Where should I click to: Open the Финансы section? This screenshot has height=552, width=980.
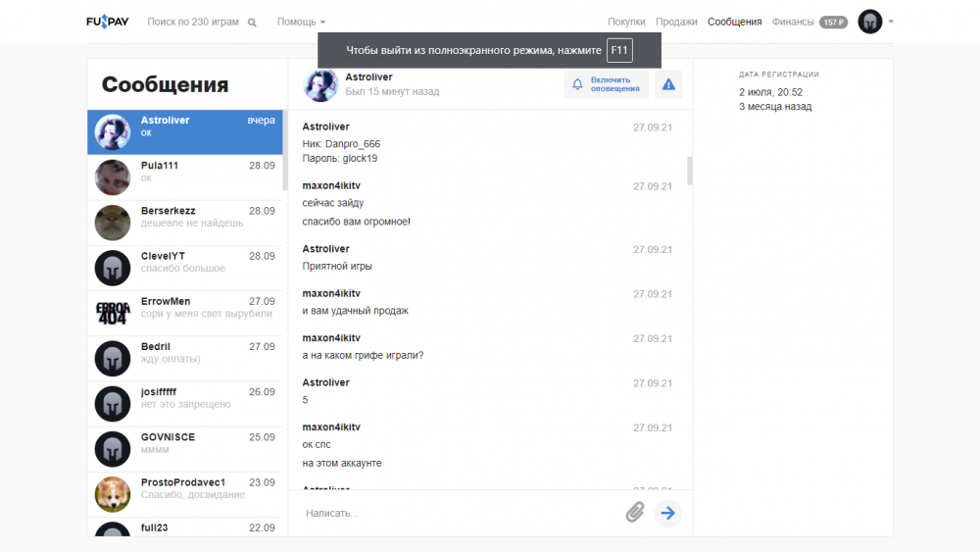tap(793, 22)
